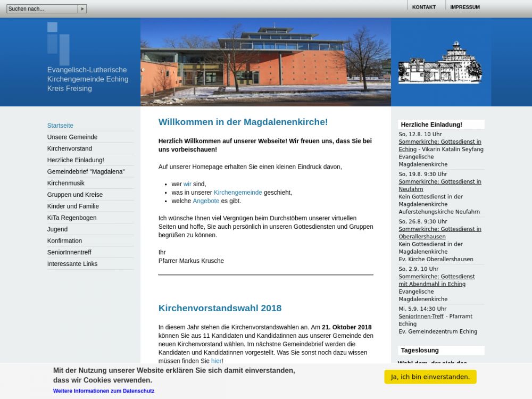
Task: Select Startseite in the sidebar
Action: pos(60,126)
